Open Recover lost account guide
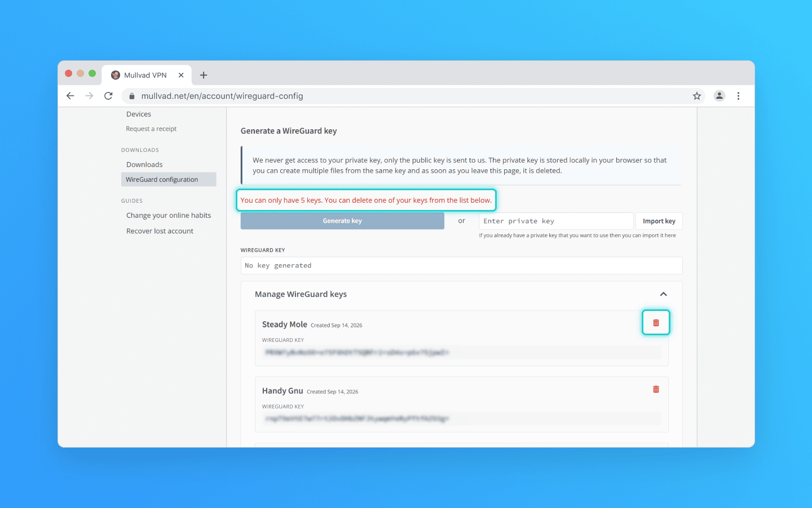 click(160, 231)
